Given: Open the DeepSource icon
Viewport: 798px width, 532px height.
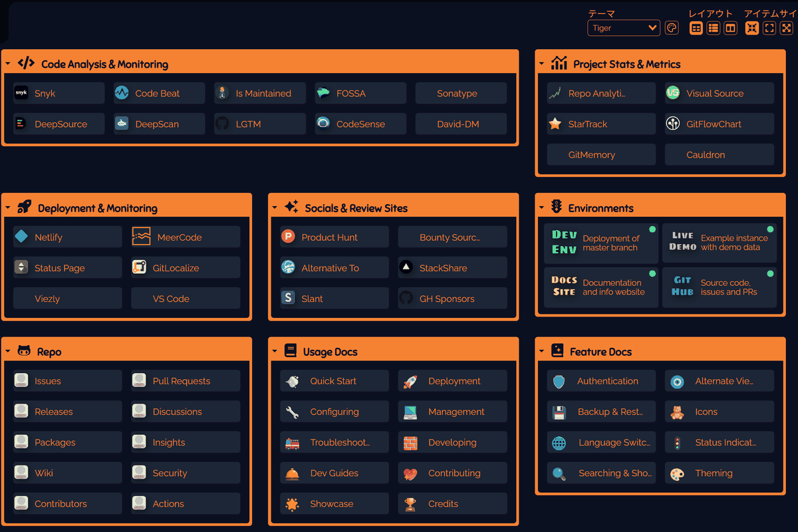Looking at the screenshot, I should click(21, 124).
